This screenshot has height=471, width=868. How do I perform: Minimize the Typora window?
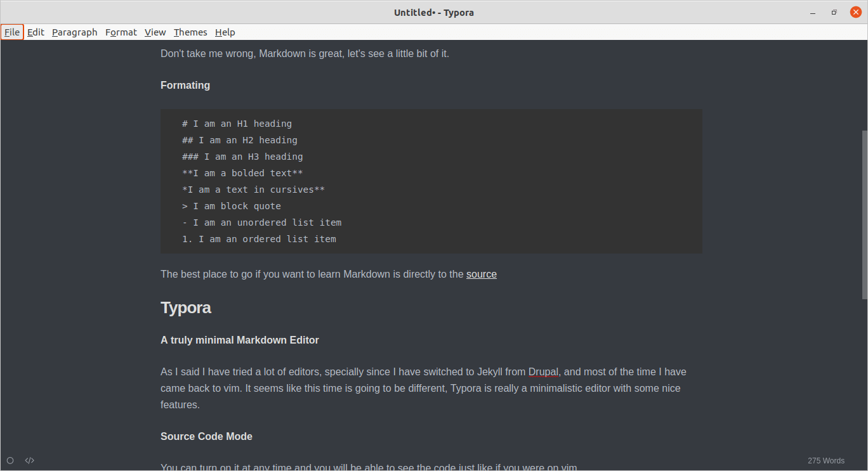(813, 12)
